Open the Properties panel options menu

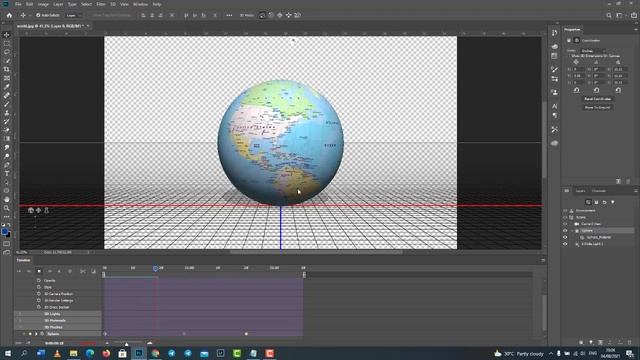click(636, 29)
